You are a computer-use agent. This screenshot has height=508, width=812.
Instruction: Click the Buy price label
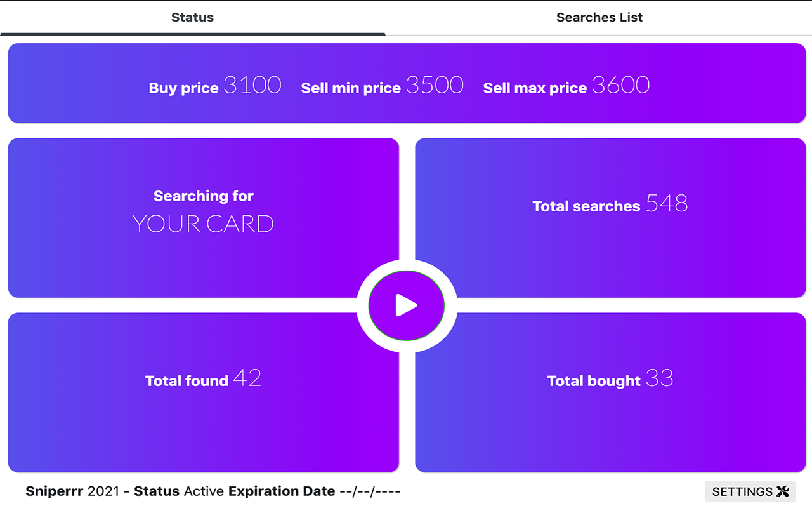183,88
